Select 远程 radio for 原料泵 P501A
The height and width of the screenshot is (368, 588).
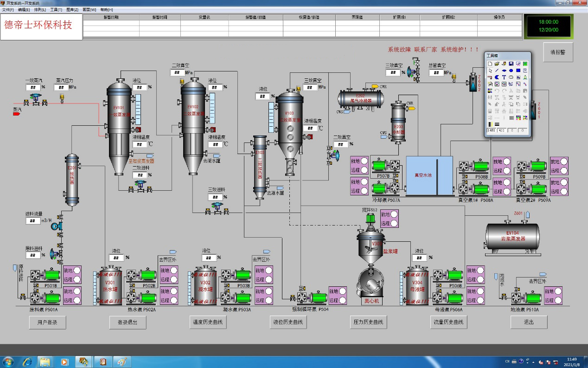[77, 300]
